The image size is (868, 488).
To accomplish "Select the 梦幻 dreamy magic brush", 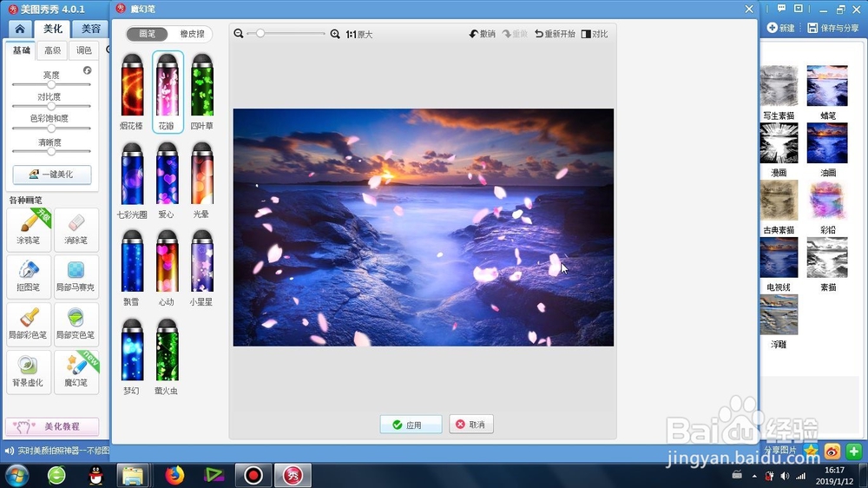I will 132,356.
